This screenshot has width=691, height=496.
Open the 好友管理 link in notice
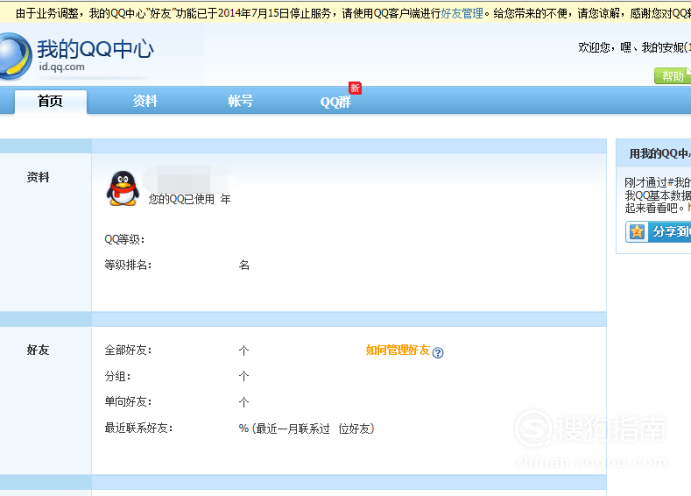point(462,14)
